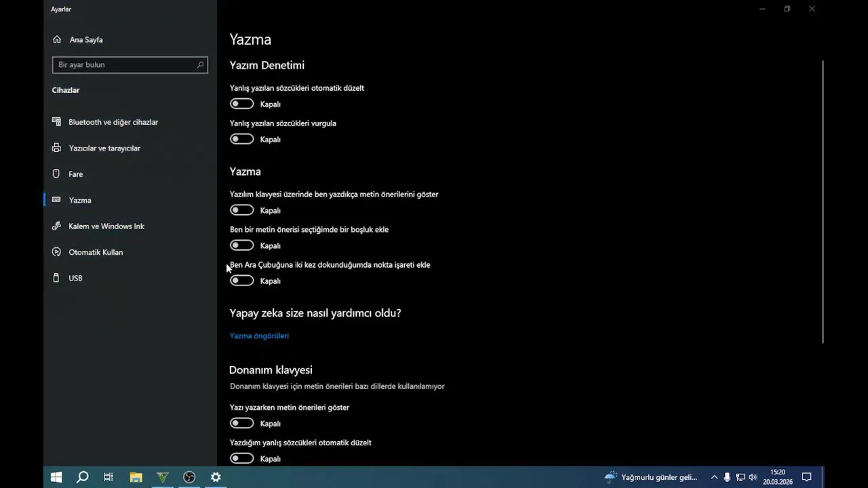The width and height of the screenshot is (868, 488).
Task: Enable Yazı yazarken metin önerileri göster
Action: click(x=242, y=423)
